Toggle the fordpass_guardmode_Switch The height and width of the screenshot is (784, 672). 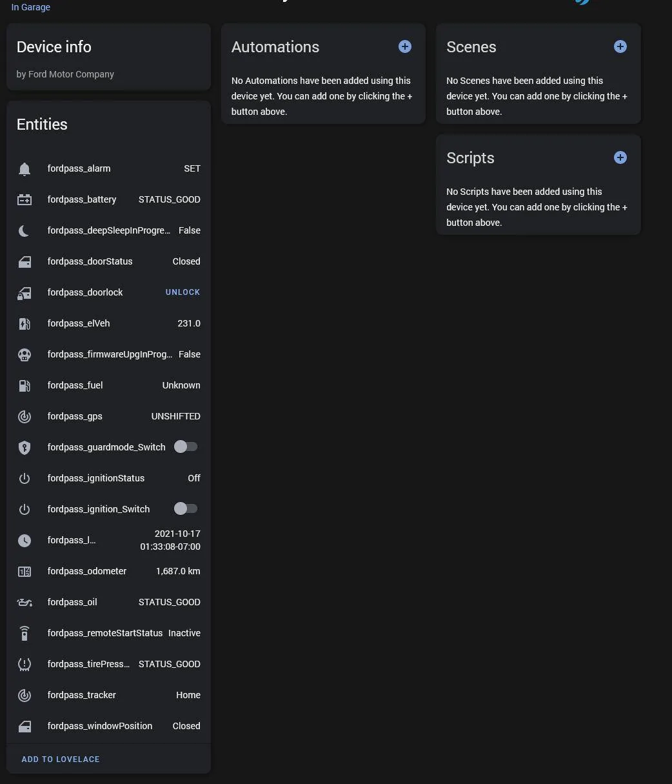186,447
